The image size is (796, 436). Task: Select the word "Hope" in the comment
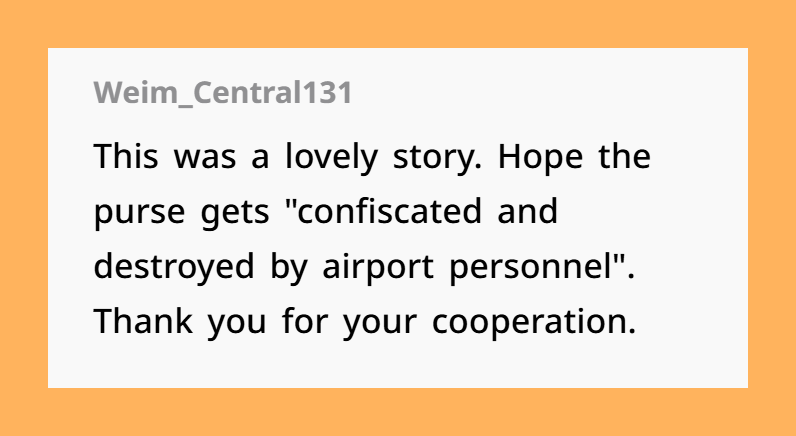(x=540, y=158)
